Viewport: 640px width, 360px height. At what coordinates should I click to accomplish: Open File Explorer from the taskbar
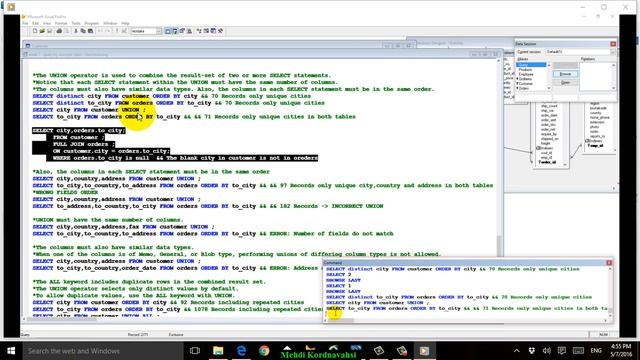click(x=218, y=351)
